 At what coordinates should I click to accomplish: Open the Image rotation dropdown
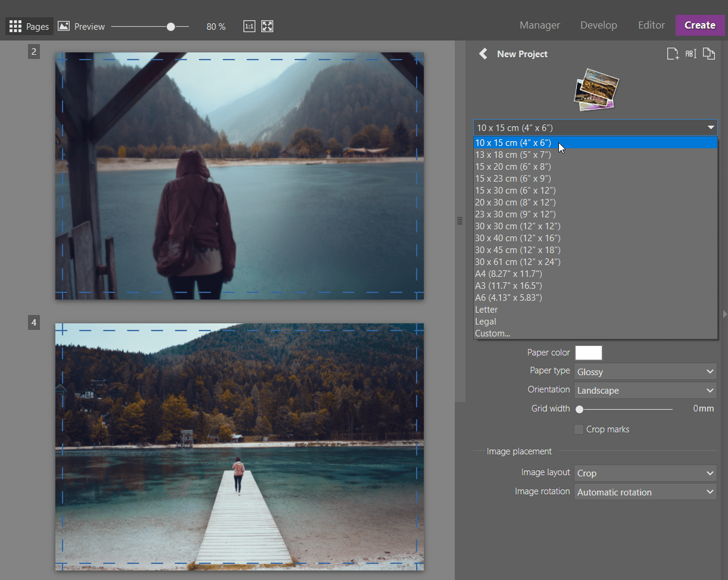[x=645, y=492]
